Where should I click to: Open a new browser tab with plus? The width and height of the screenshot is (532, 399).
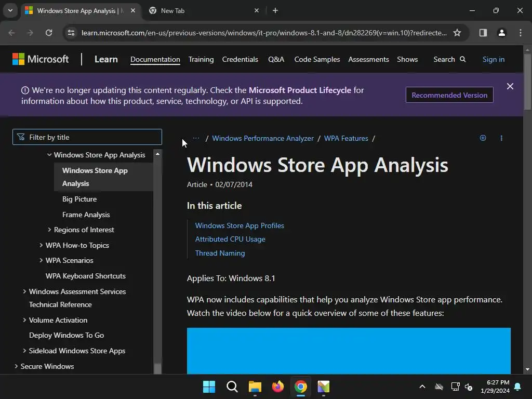275,10
